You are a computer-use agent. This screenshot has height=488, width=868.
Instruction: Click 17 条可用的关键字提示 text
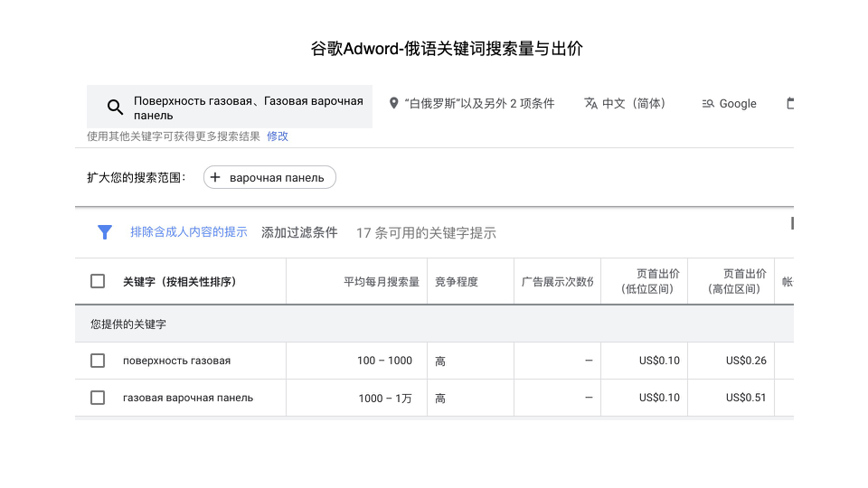coord(426,233)
